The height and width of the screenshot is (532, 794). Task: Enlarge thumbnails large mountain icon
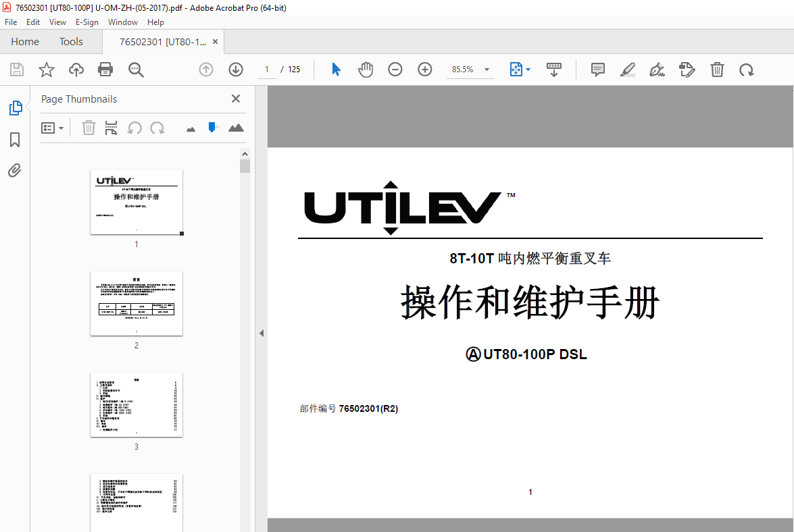[x=236, y=128]
